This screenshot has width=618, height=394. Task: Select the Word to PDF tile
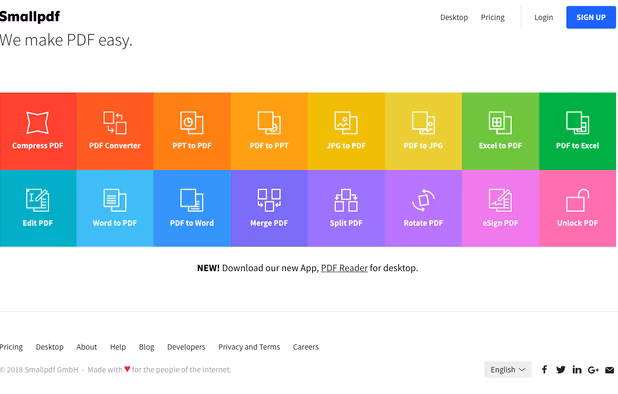(x=115, y=208)
